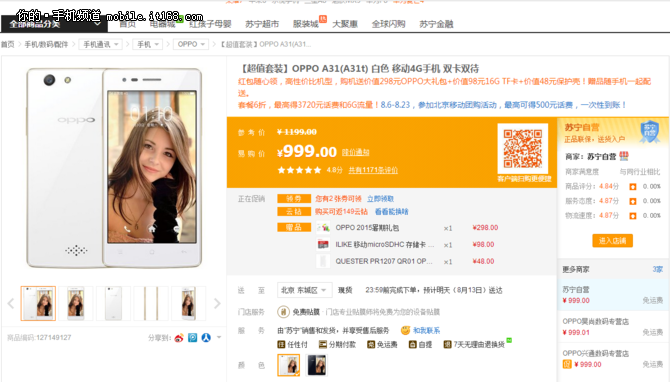Click 3家 more merchants count link
Image resolution: width=670 pixels, height=382 pixels.
point(658,270)
